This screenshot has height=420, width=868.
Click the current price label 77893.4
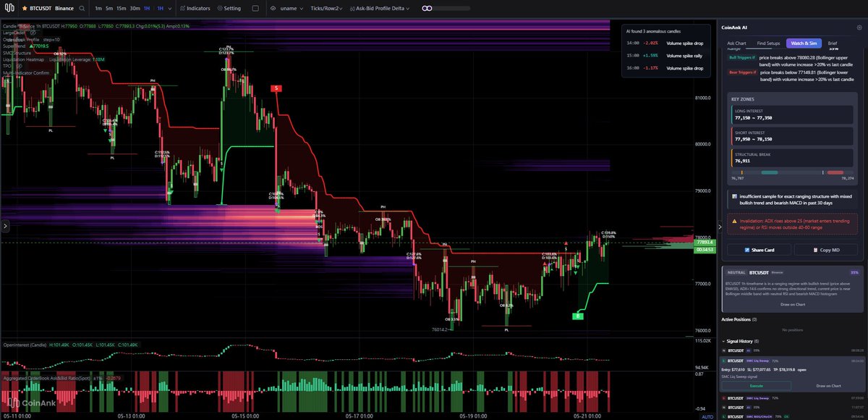pos(705,243)
